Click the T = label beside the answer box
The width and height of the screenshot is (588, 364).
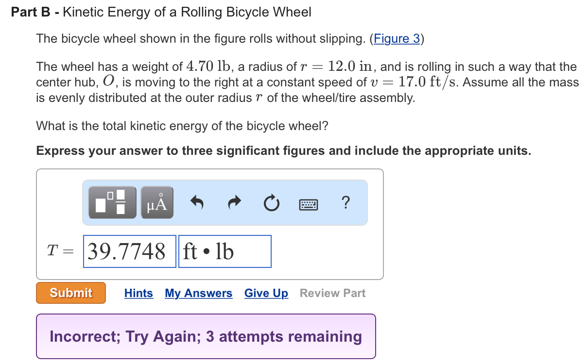(59, 251)
